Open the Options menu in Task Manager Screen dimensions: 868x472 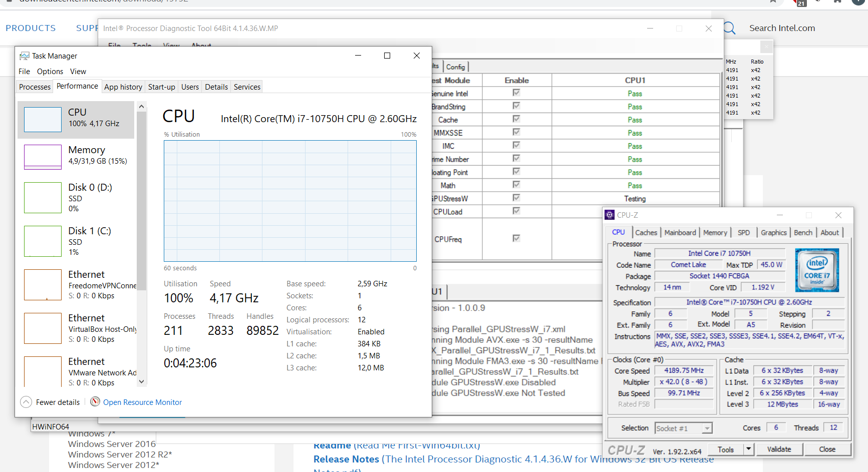50,71
